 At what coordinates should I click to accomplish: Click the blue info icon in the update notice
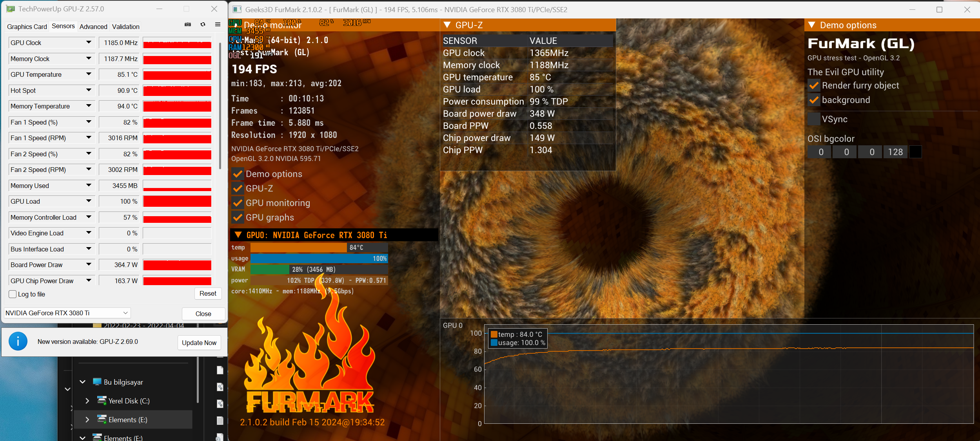(18, 341)
